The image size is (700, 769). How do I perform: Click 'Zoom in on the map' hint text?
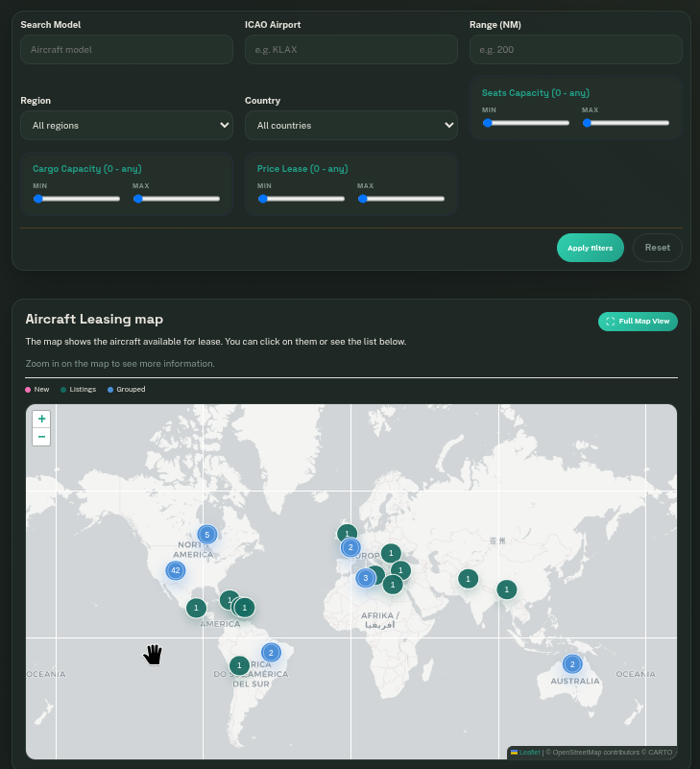point(120,364)
